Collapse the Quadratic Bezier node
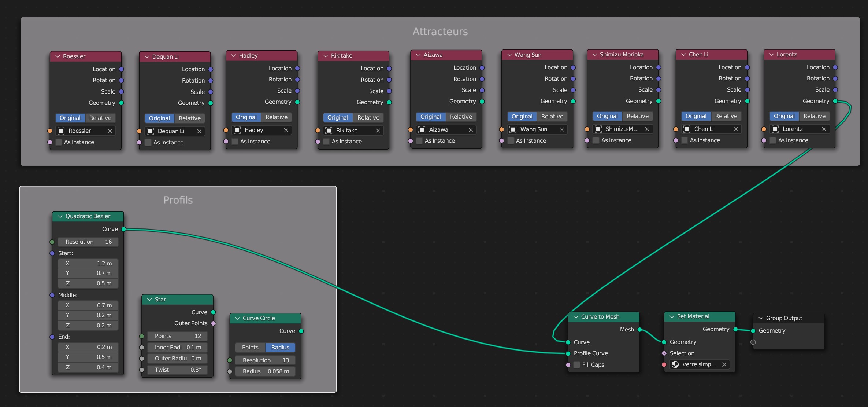The image size is (868, 407). [60, 216]
